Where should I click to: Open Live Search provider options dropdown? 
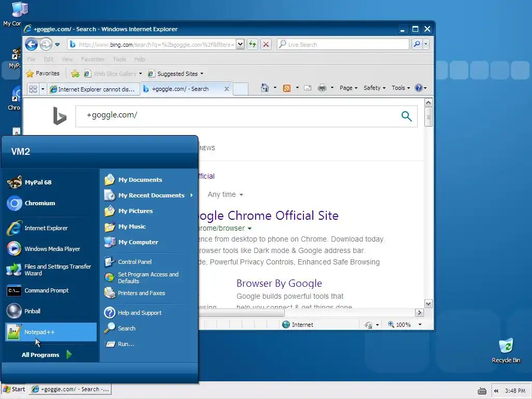click(x=425, y=44)
